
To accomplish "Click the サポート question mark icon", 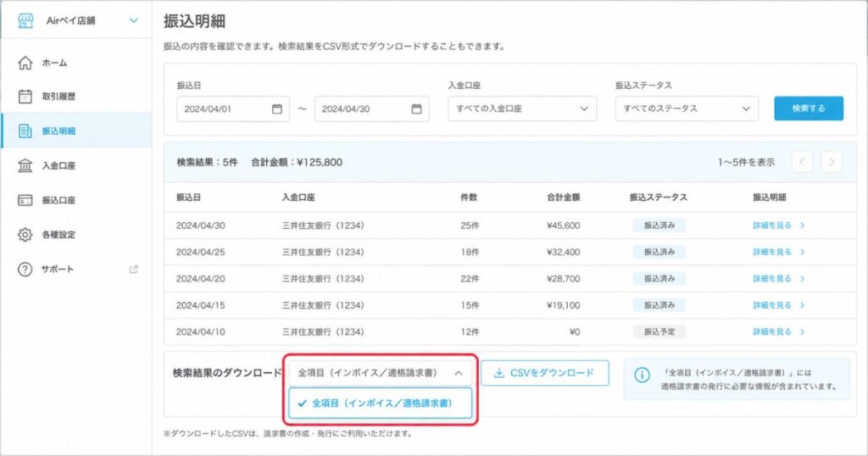I will tap(25, 269).
